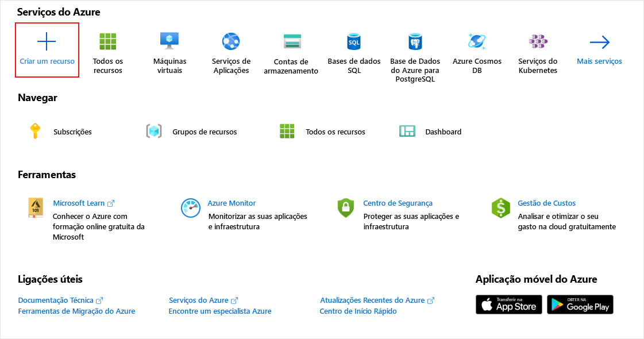Click external link icon beside Atualizações Recentes do Azure
Image resolution: width=644 pixels, height=339 pixels.
[x=431, y=301]
